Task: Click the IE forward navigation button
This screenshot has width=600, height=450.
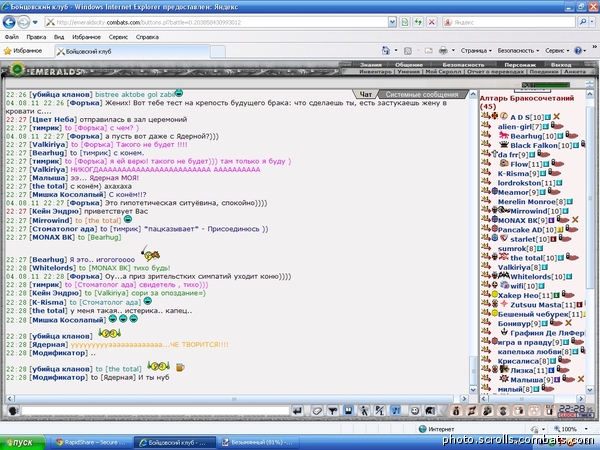Action: [x=23, y=22]
